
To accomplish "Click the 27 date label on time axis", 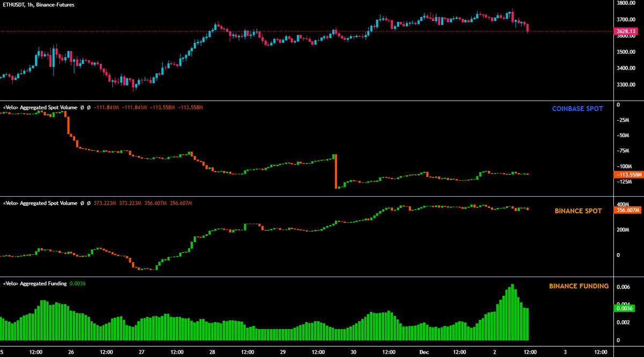I will 142,352.
